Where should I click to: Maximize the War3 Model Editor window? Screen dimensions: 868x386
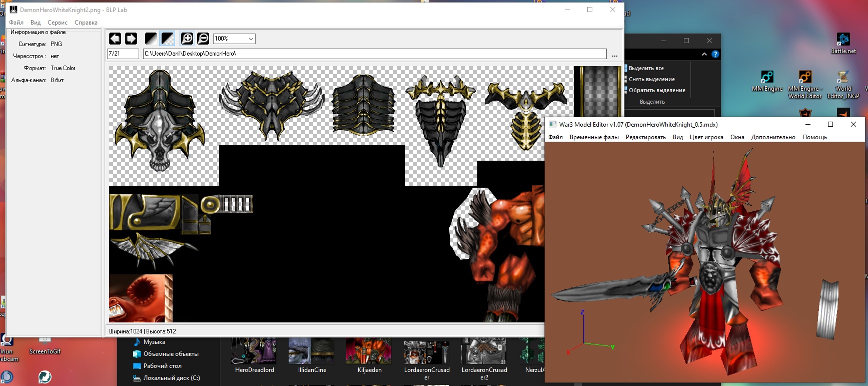[830, 124]
